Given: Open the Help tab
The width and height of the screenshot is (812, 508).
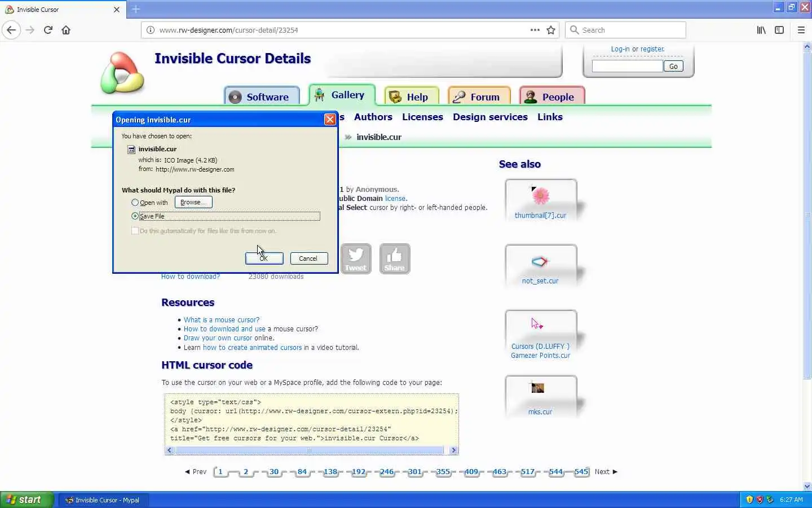Looking at the screenshot, I should pyautogui.click(x=411, y=97).
